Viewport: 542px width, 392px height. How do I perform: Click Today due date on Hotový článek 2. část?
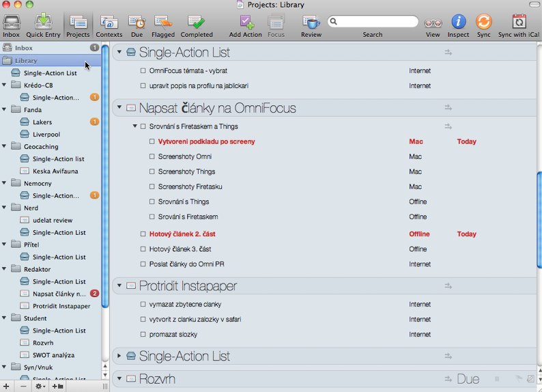pyautogui.click(x=467, y=234)
